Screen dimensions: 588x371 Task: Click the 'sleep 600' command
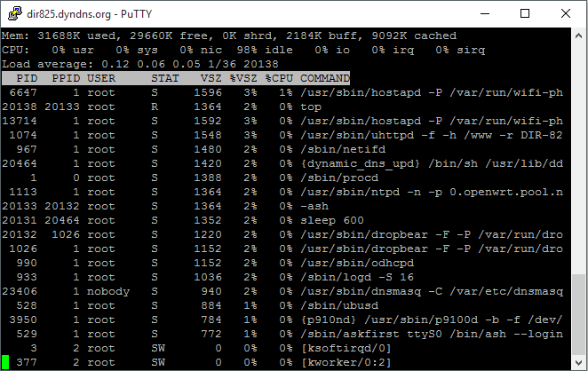pos(332,221)
